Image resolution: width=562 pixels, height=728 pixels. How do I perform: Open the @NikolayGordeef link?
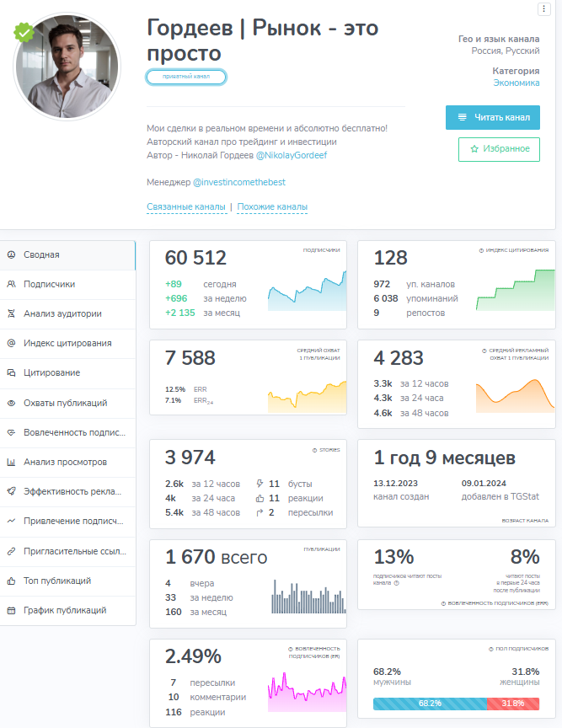coord(292,155)
